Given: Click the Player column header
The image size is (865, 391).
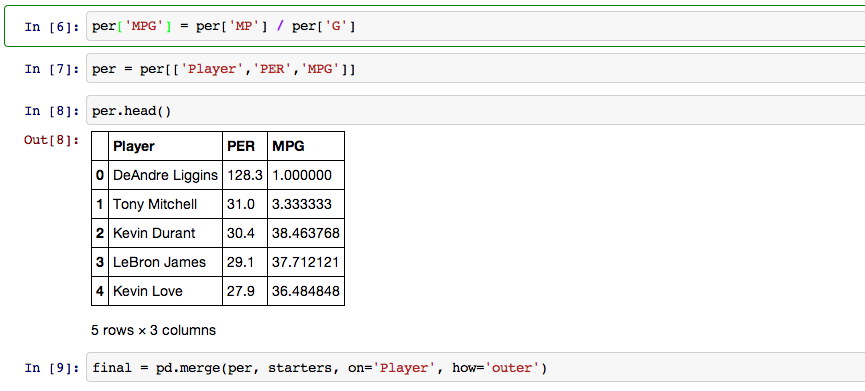Looking at the screenshot, I should (x=165, y=146).
